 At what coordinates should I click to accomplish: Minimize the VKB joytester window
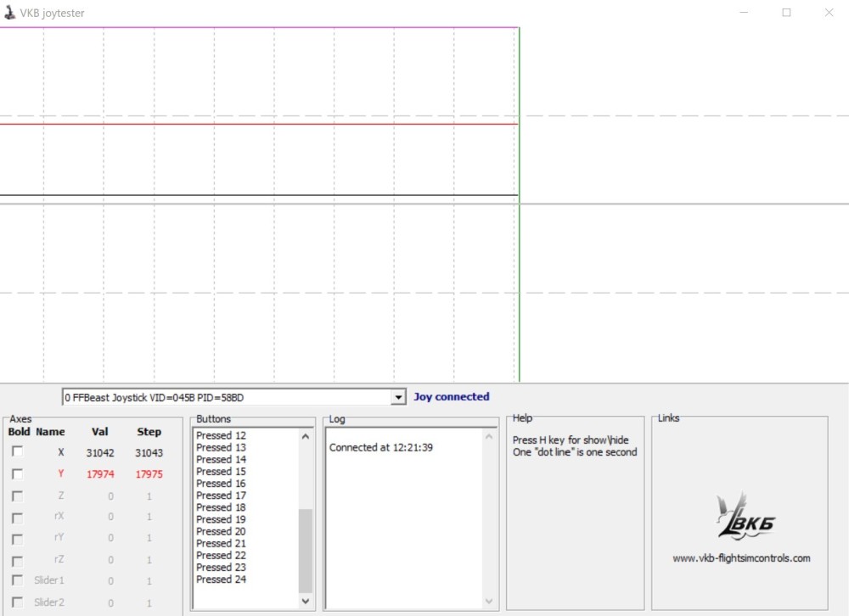(744, 13)
